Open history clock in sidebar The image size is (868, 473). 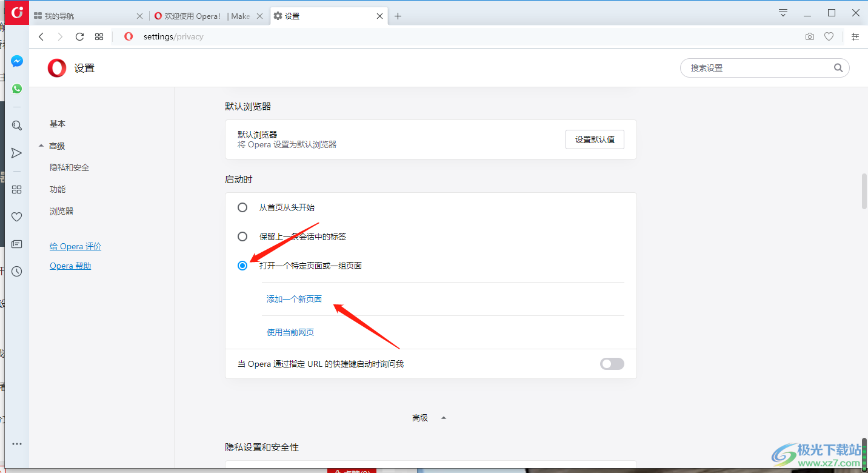pos(17,271)
